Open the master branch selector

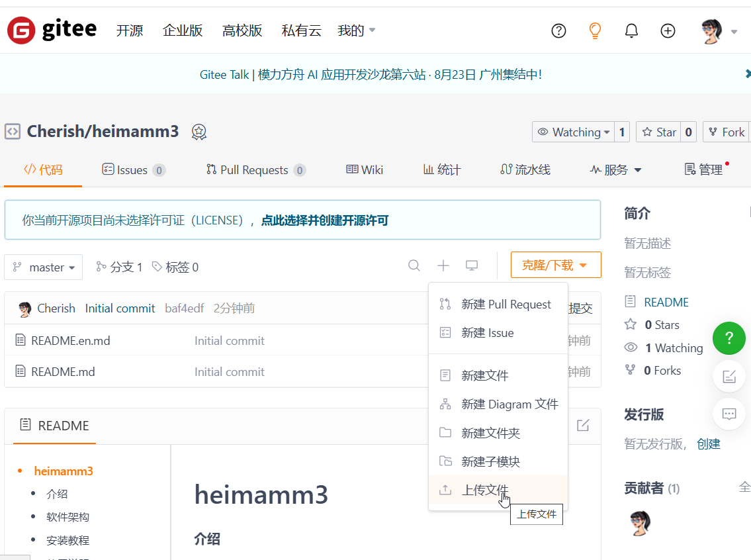tap(44, 267)
